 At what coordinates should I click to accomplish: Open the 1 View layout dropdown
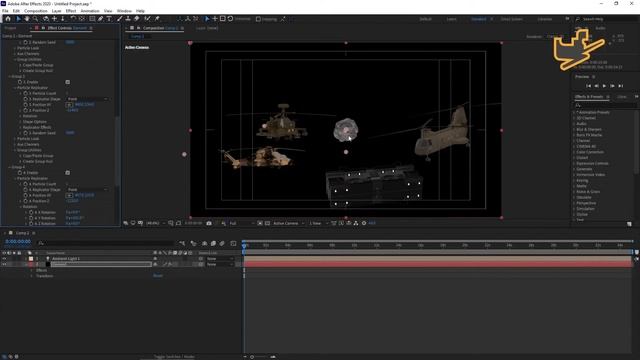tap(318, 223)
